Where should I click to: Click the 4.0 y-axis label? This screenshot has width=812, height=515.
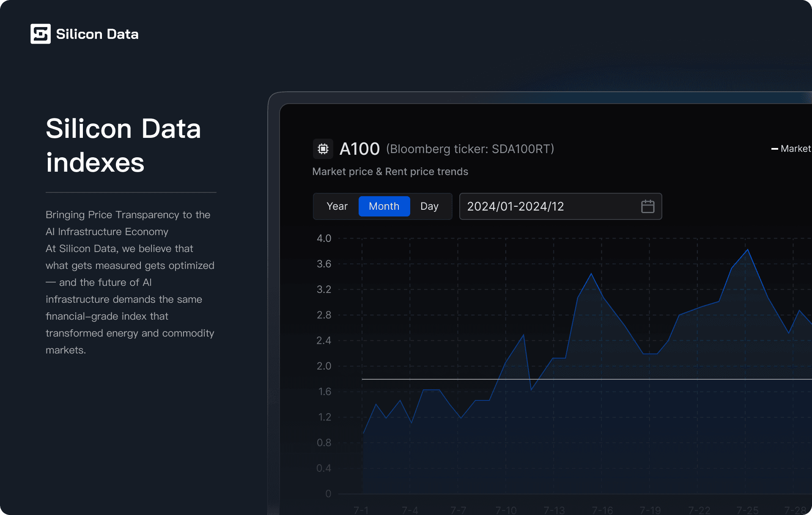pyautogui.click(x=324, y=238)
